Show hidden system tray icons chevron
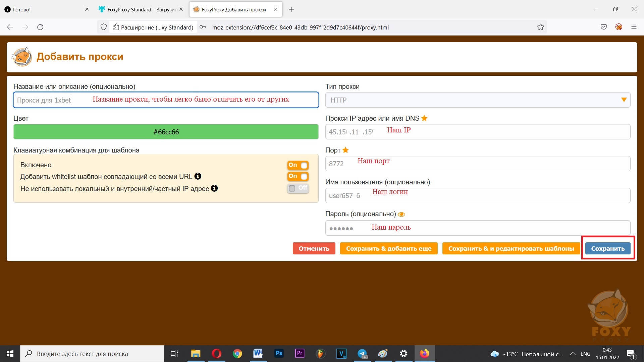Viewport: 644px width, 362px height. (573, 354)
